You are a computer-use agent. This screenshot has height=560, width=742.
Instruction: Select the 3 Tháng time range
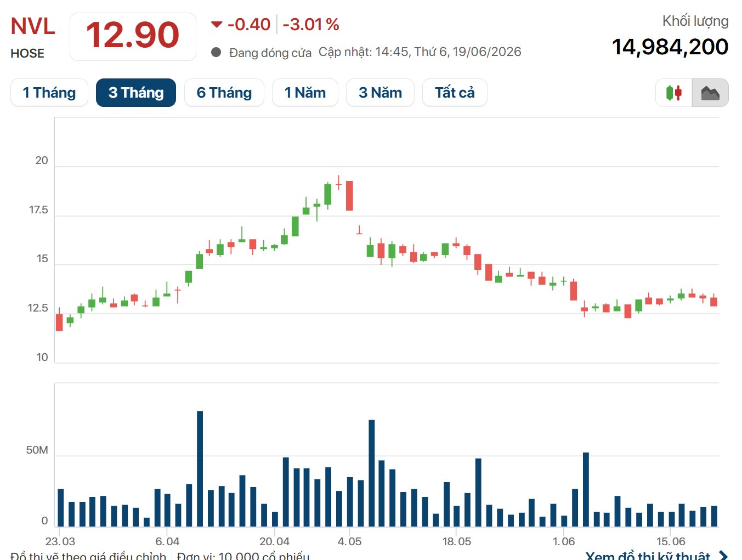tap(136, 93)
